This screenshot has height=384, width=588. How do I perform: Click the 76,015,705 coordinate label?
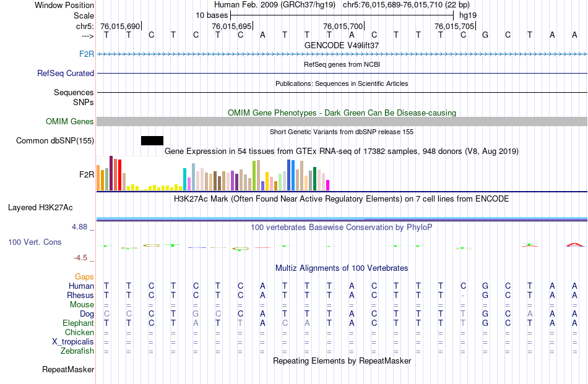click(454, 26)
